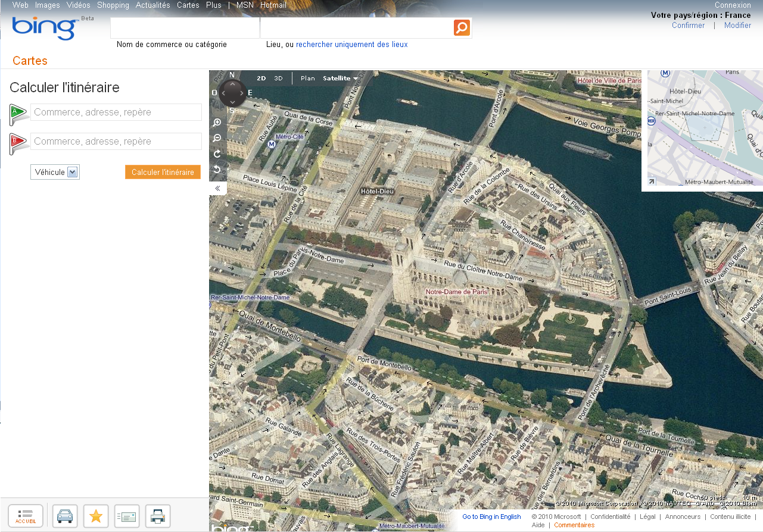Click the Bing logo

45,28
